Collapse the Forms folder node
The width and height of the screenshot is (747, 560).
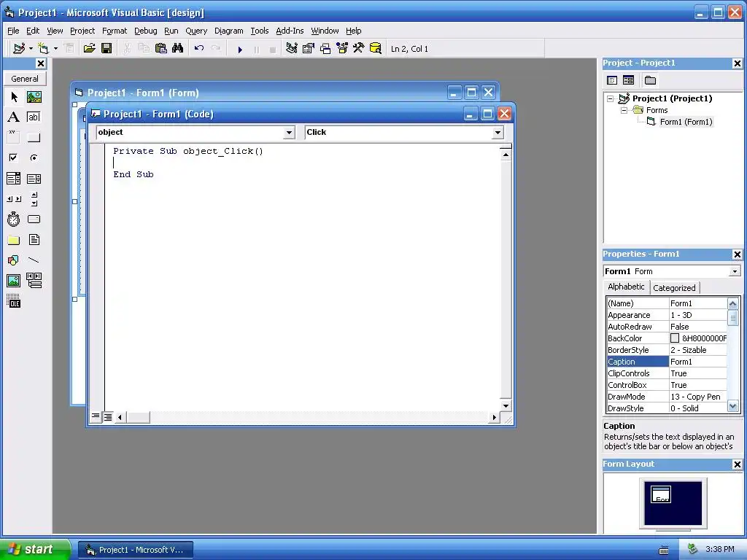coord(624,110)
